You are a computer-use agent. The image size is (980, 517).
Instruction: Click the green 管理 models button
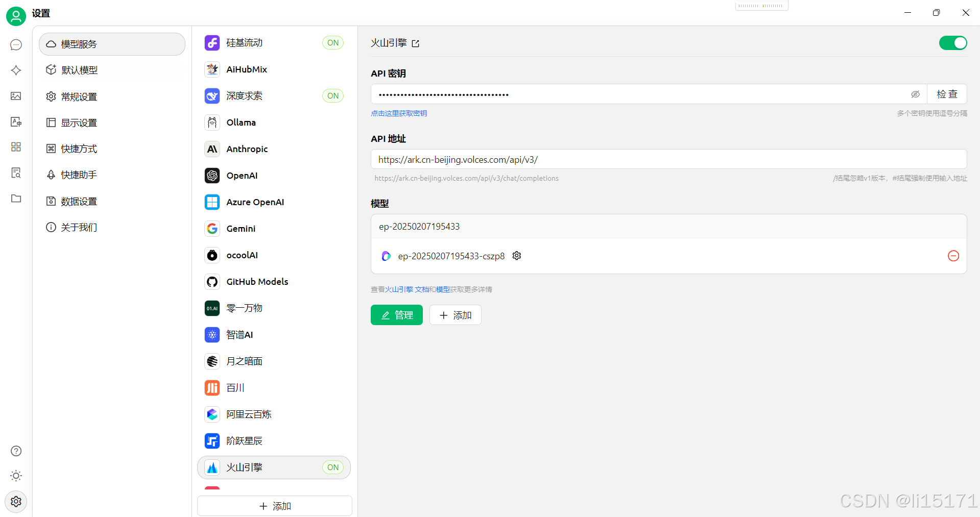point(397,315)
